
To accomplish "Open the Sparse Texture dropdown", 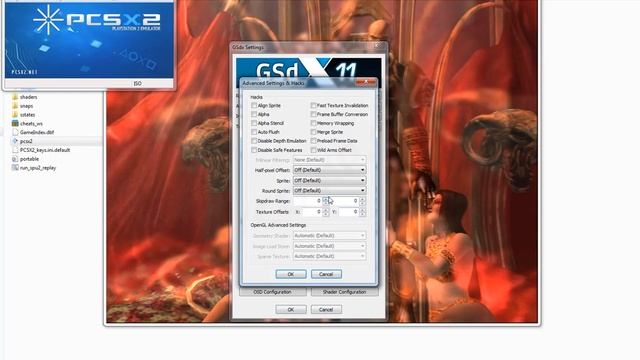I will point(329,256).
